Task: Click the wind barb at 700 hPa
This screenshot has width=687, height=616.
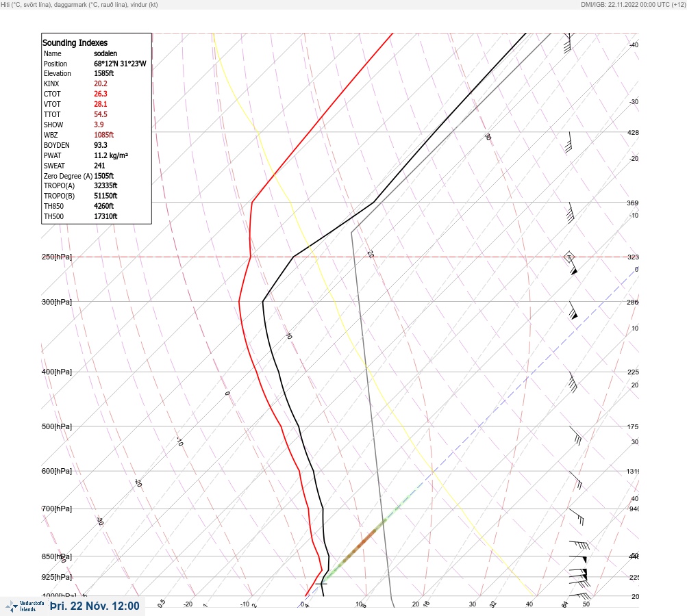Action: pyautogui.click(x=577, y=517)
